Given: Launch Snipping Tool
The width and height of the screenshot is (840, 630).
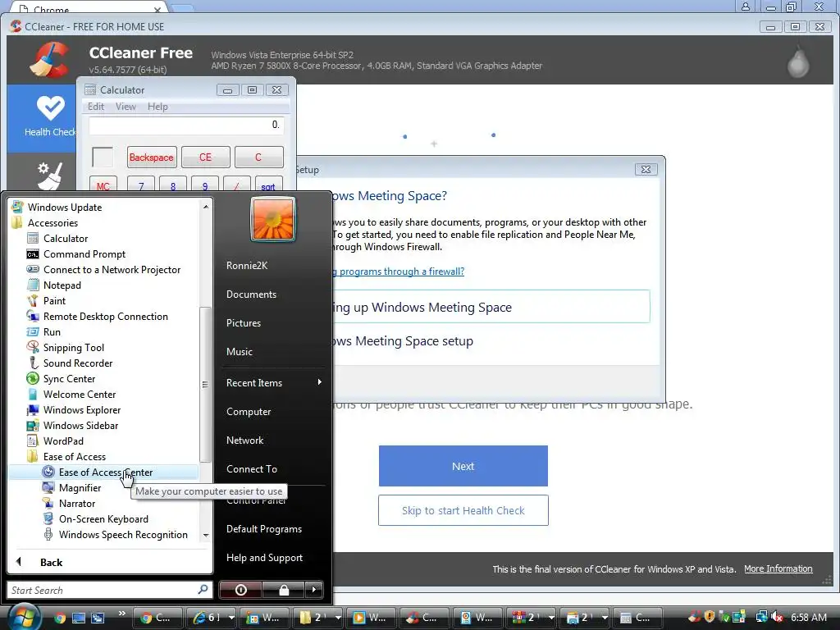Looking at the screenshot, I should pyautogui.click(x=73, y=348).
